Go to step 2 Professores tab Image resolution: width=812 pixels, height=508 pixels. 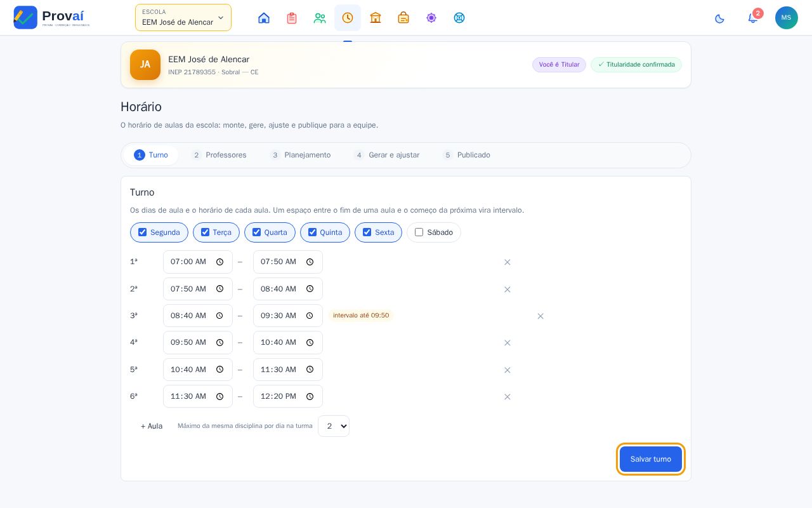coord(219,155)
